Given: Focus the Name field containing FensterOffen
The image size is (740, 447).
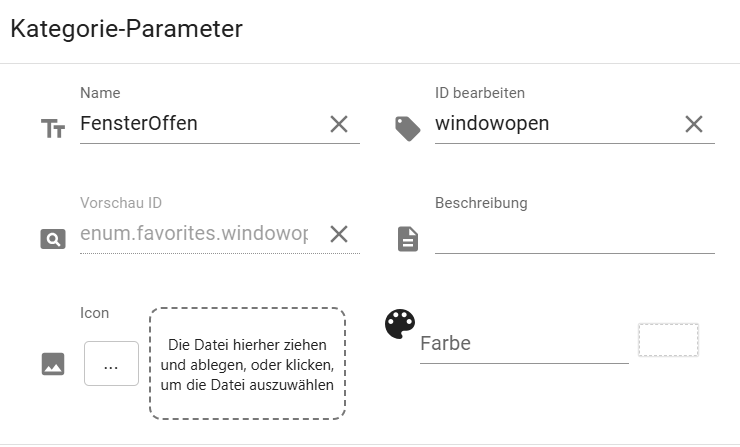Looking at the screenshot, I should point(198,124).
